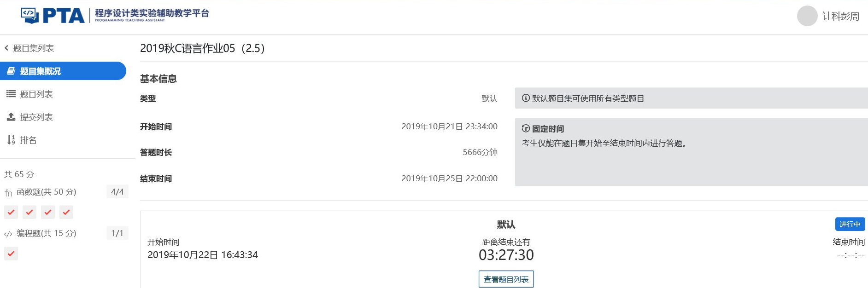Screen dimensions: 868x288
Task: Click the list icon beside 题目列表
Action: (11, 94)
